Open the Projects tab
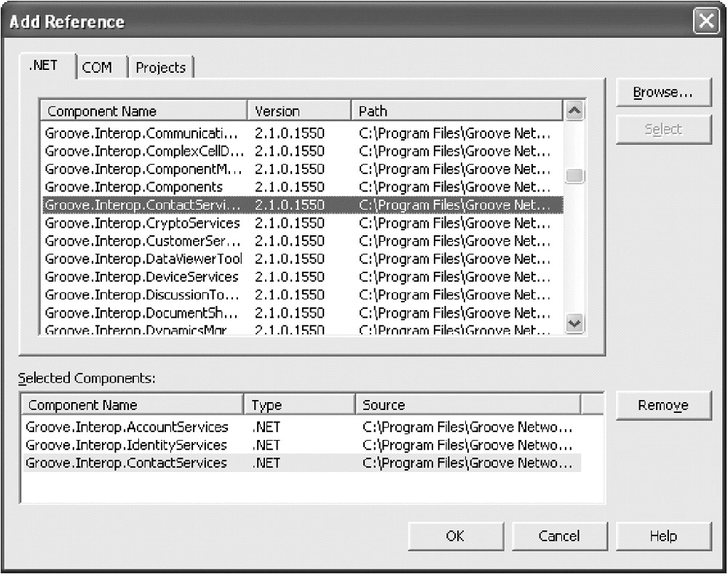The width and height of the screenshot is (728, 574). 160,68
